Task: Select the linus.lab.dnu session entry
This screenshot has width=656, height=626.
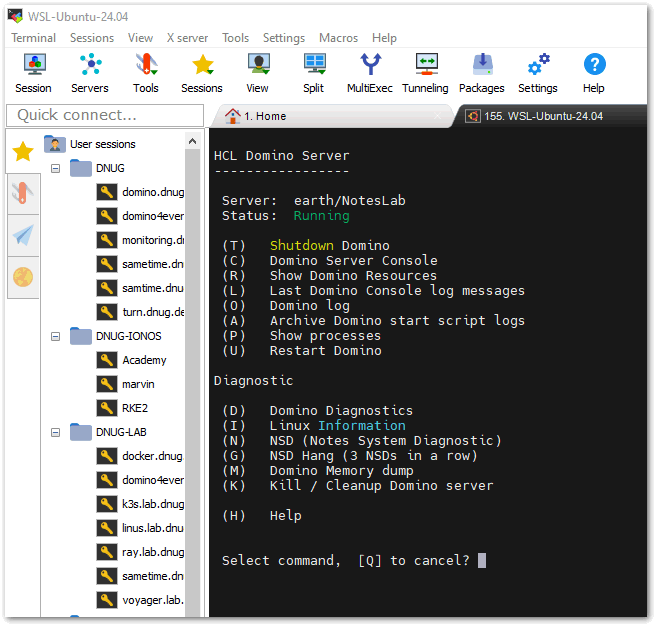Action: pyautogui.click(x=153, y=528)
